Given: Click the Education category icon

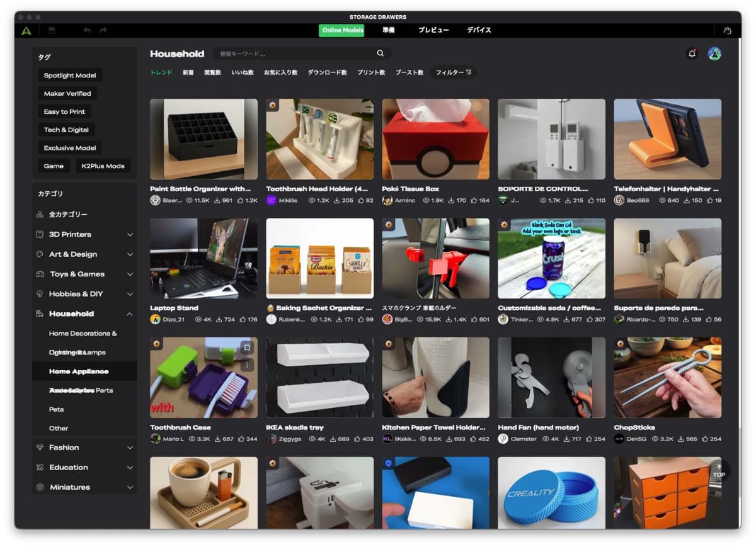Looking at the screenshot, I should (x=40, y=468).
